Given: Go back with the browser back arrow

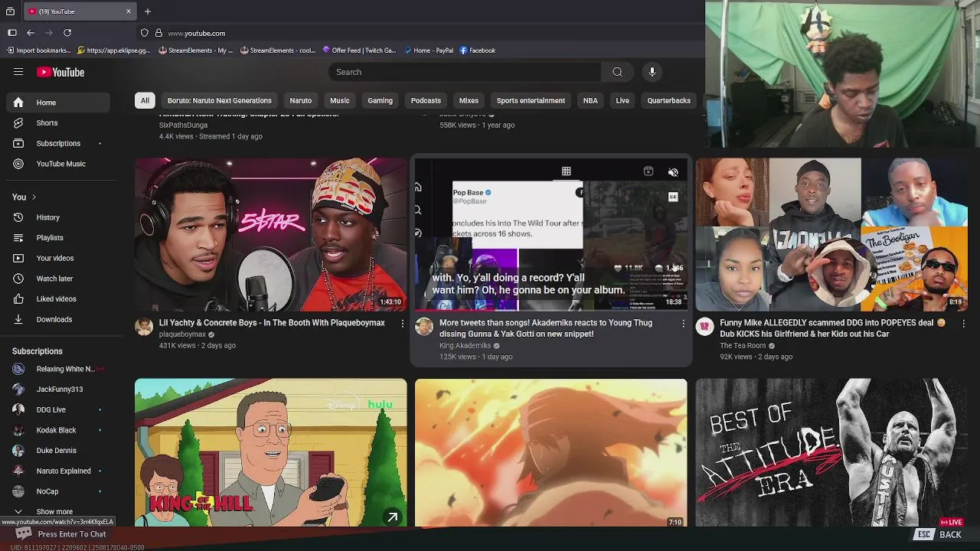Looking at the screenshot, I should pos(31,33).
